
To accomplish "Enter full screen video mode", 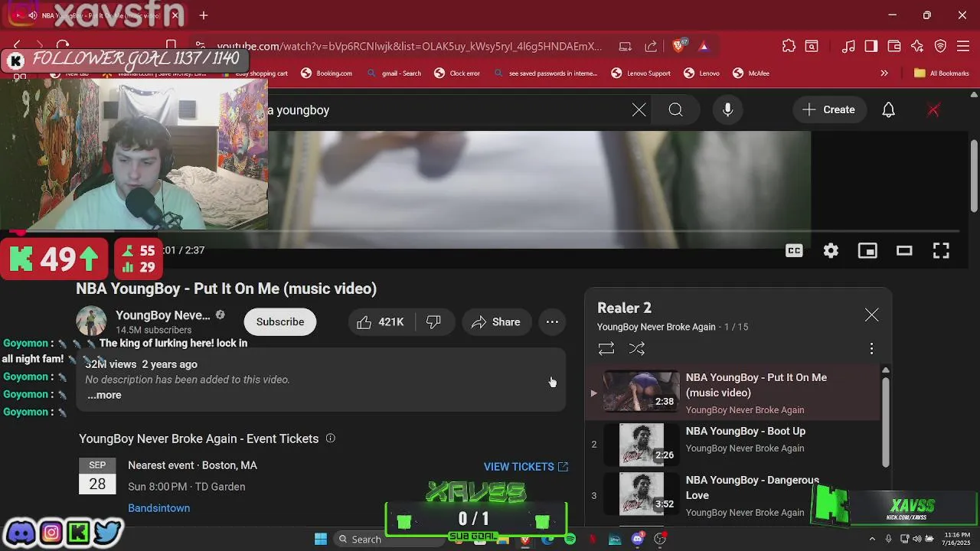I will pyautogui.click(x=941, y=250).
